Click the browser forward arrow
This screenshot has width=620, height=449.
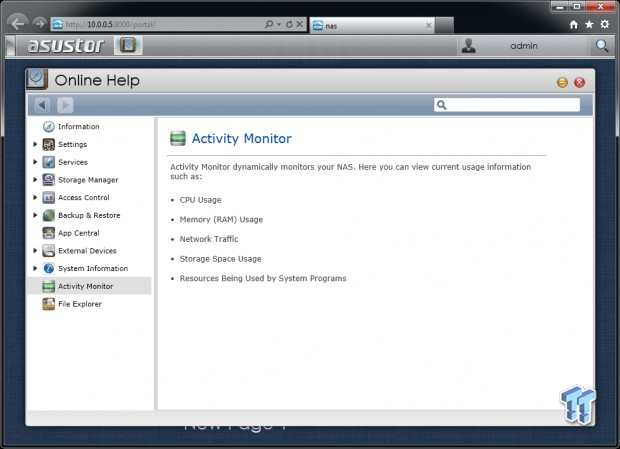coord(39,24)
